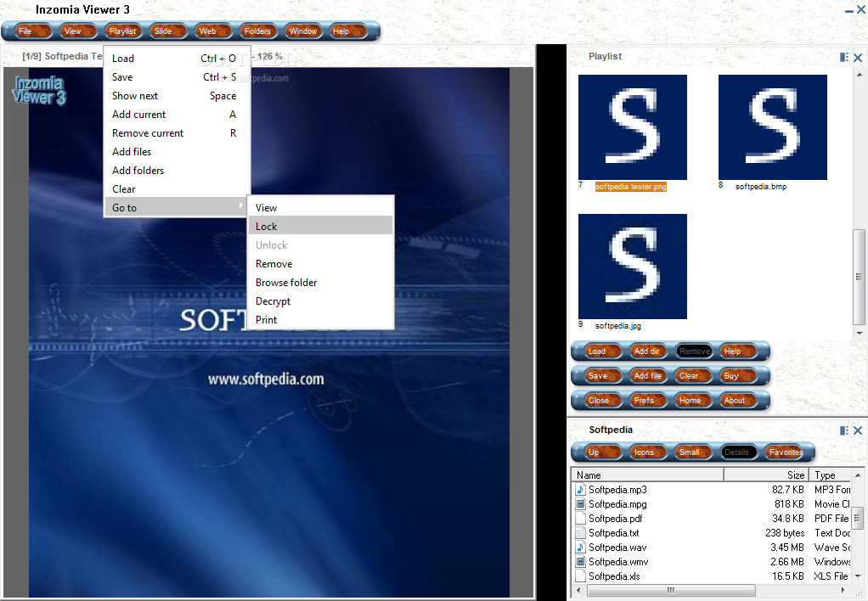Click the Add file button

[648, 376]
